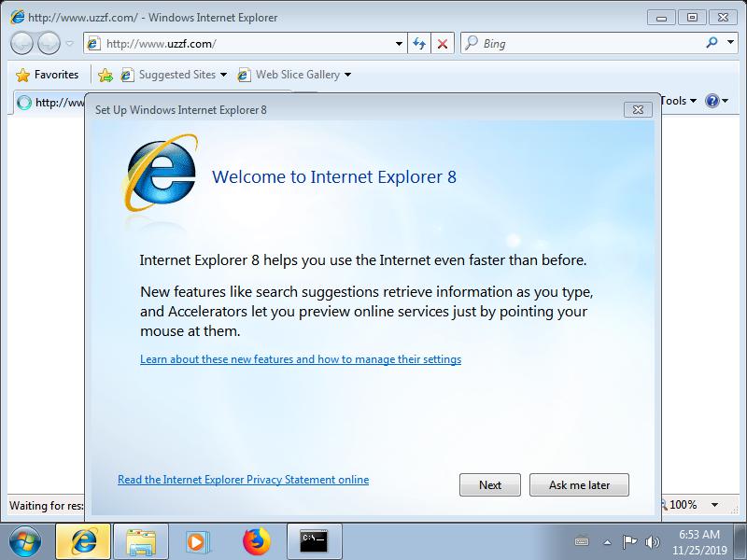
Task: Click the Internet Explorer logo in the dialog
Action: [x=161, y=174]
